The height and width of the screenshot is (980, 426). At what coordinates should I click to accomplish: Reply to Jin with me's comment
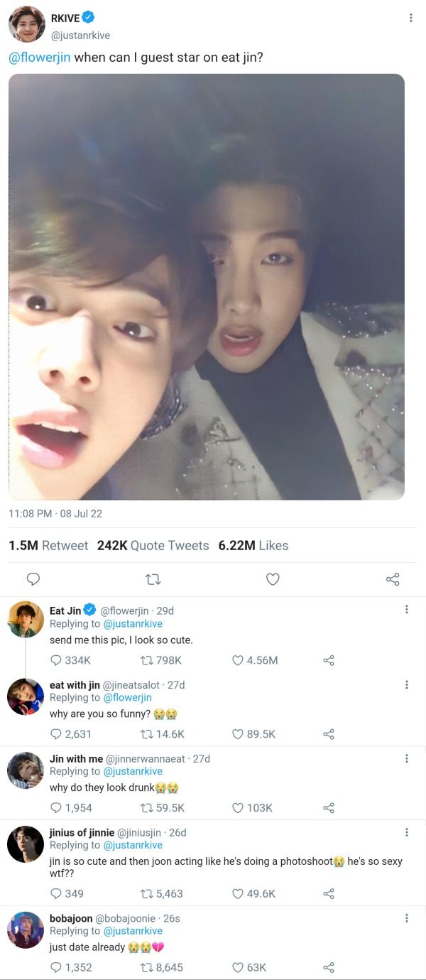click(x=57, y=808)
